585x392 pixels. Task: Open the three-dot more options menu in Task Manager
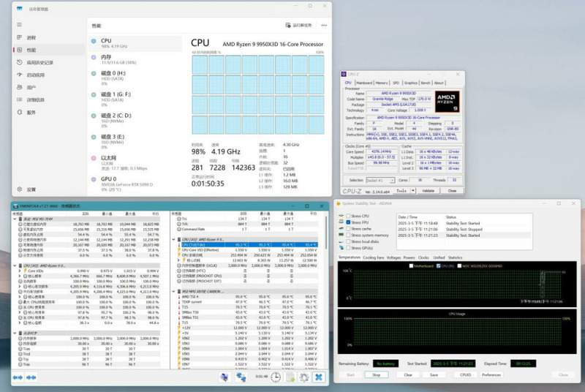(324, 26)
